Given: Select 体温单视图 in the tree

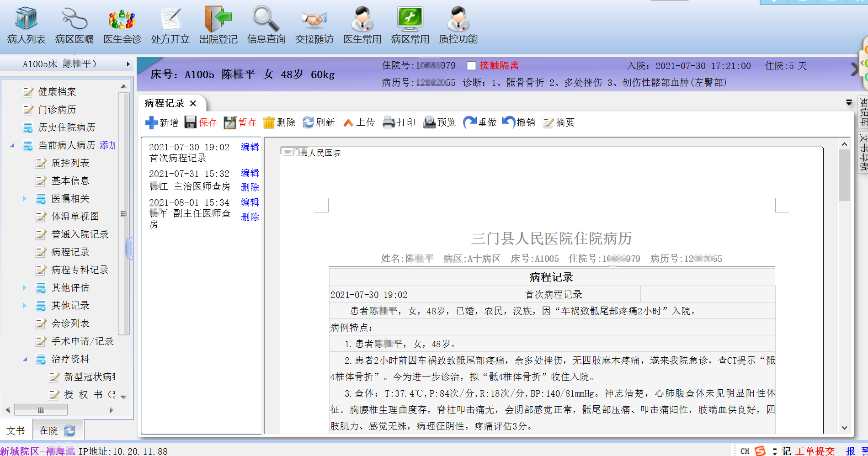Looking at the screenshot, I should point(75,217).
